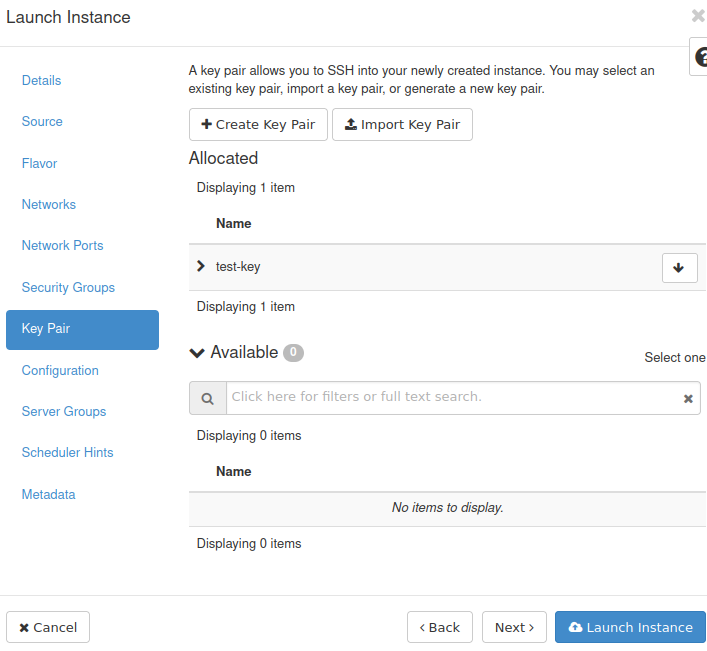The width and height of the screenshot is (707, 651).
Task: Go to the Flavor step
Action: pyautogui.click(x=39, y=163)
